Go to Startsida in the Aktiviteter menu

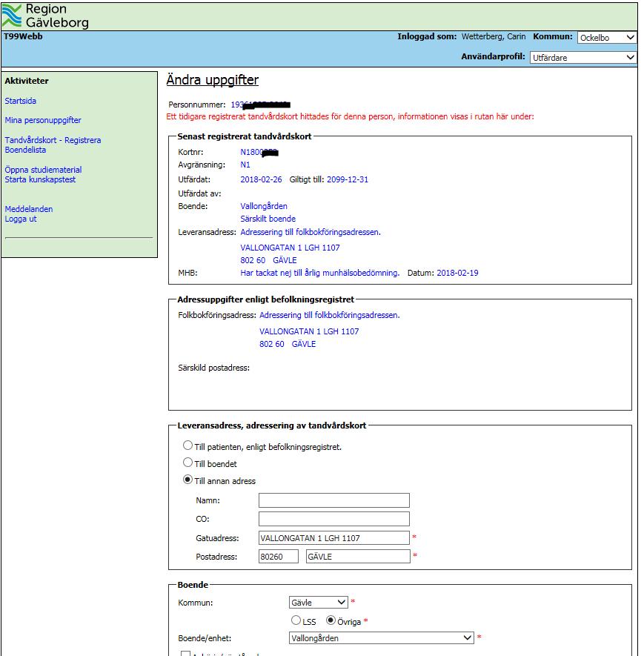[21, 101]
